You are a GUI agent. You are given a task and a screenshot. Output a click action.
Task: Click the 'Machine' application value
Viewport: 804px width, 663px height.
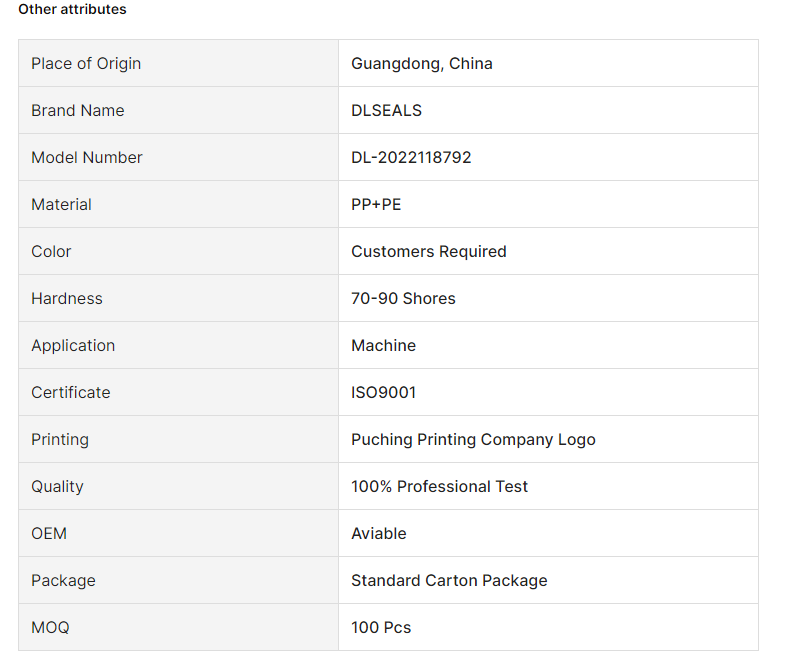click(x=383, y=345)
